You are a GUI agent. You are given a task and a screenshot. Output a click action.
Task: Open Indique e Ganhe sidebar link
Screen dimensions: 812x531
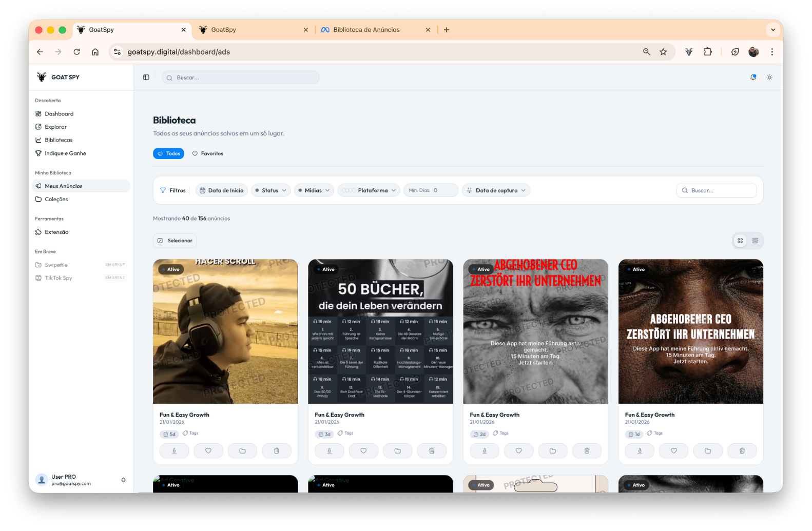pyautogui.click(x=65, y=153)
